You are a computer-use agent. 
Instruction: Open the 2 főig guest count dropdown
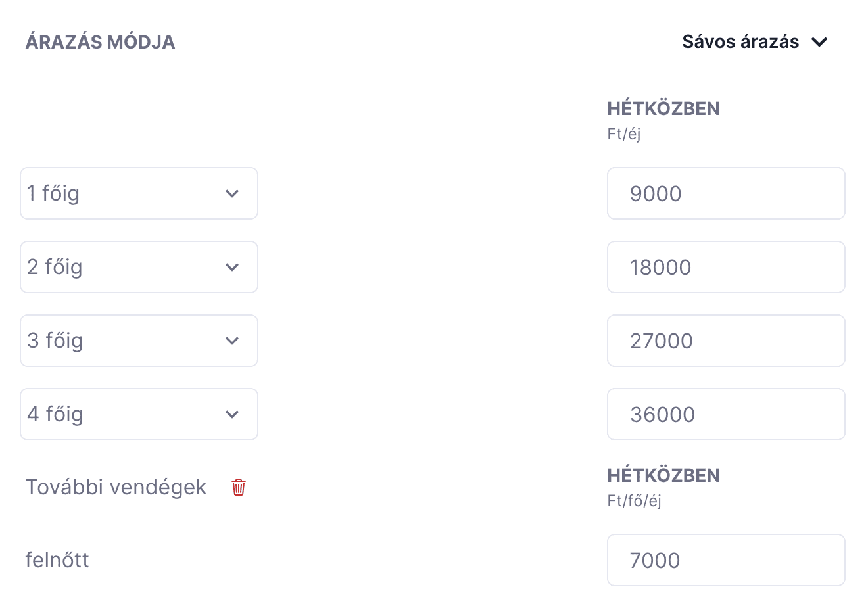139,267
